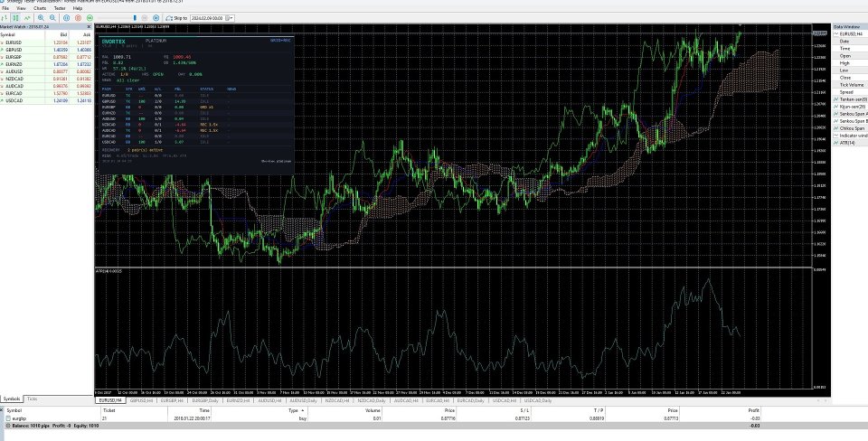Select EURGBP in Market Watch
The width and height of the screenshot is (868, 441).
46,56
